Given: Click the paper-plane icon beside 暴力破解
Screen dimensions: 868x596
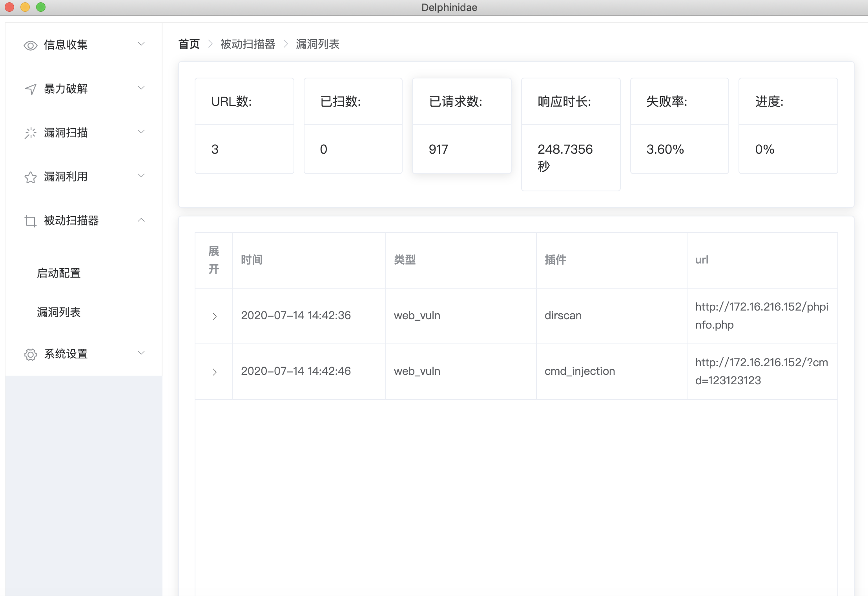Looking at the screenshot, I should [x=30, y=89].
